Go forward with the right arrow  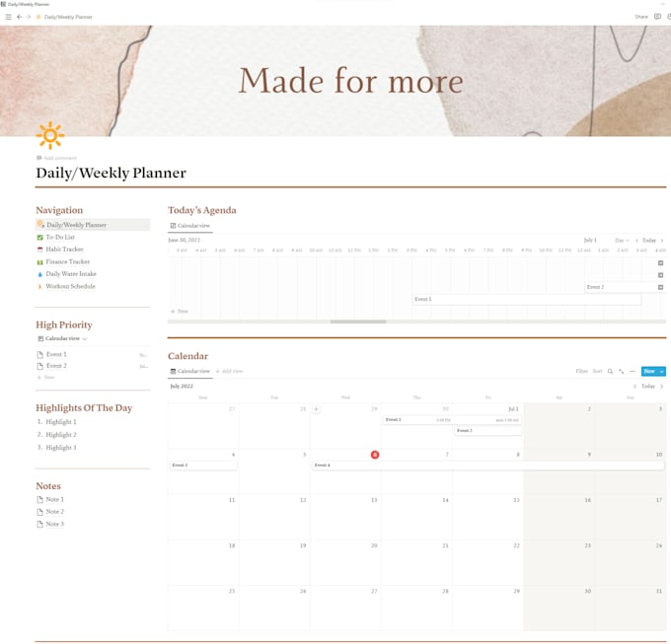(29, 17)
